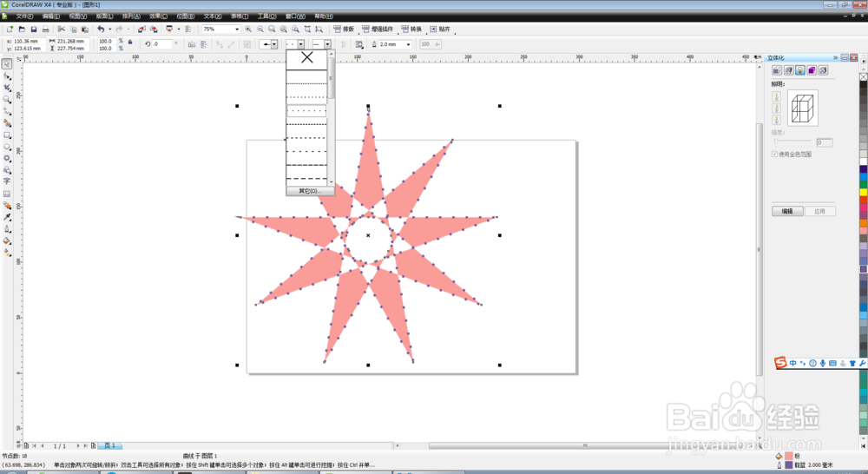Click the Open file icon
The width and height of the screenshot is (868, 474).
click(22, 29)
